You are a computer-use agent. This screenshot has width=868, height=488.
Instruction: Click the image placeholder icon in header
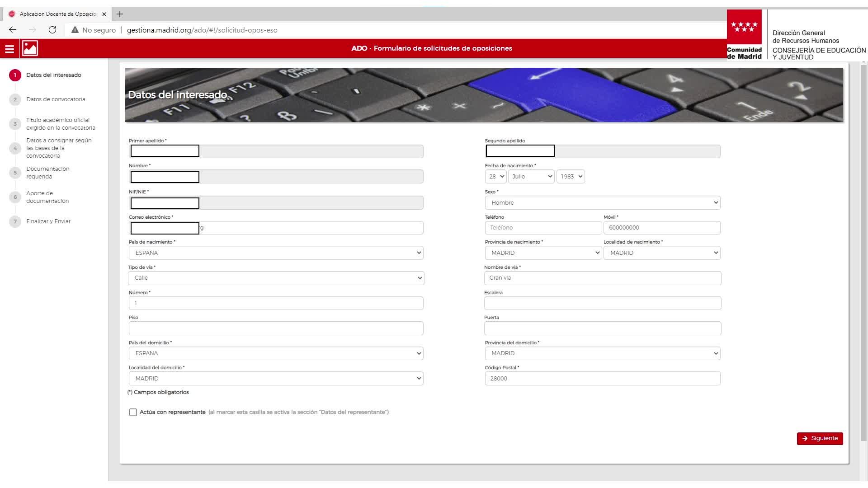click(x=30, y=48)
